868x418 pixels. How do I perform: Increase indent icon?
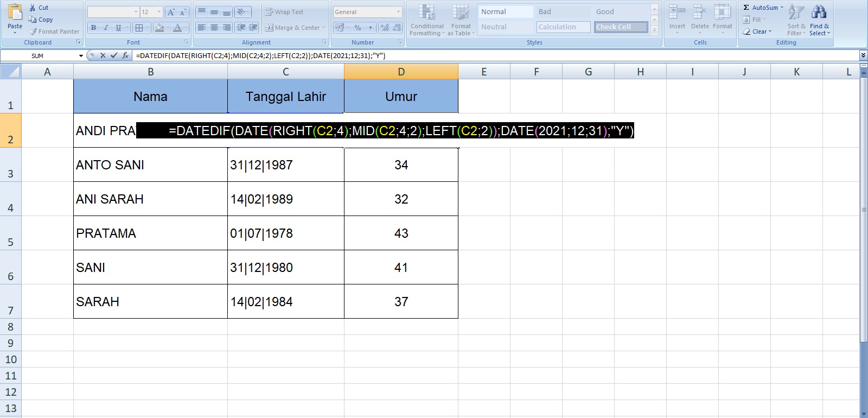click(x=253, y=28)
